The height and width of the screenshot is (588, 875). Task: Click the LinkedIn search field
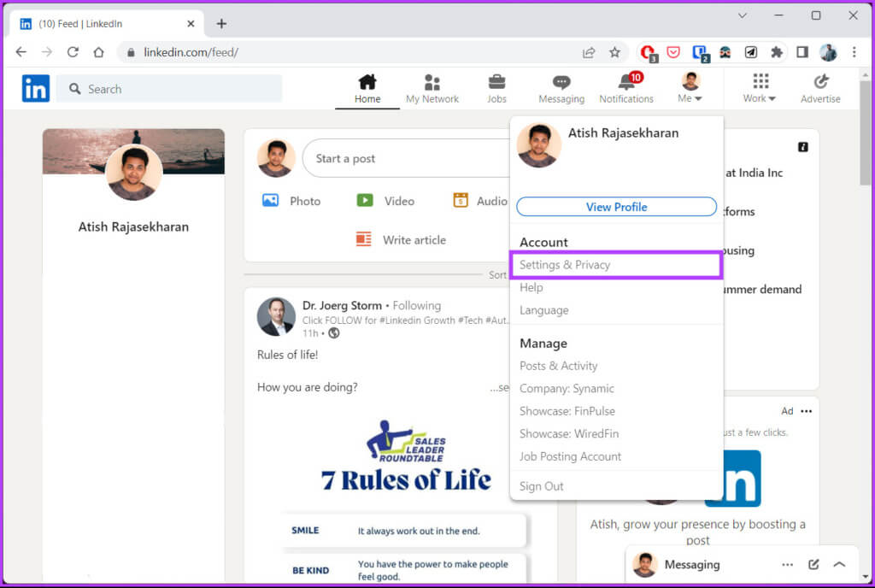click(169, 89)
